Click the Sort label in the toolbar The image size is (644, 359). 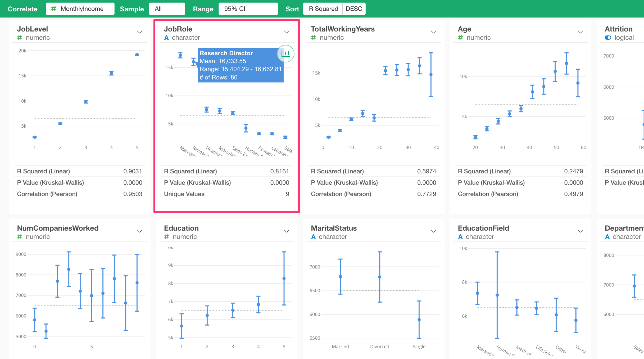pos(292,9)
